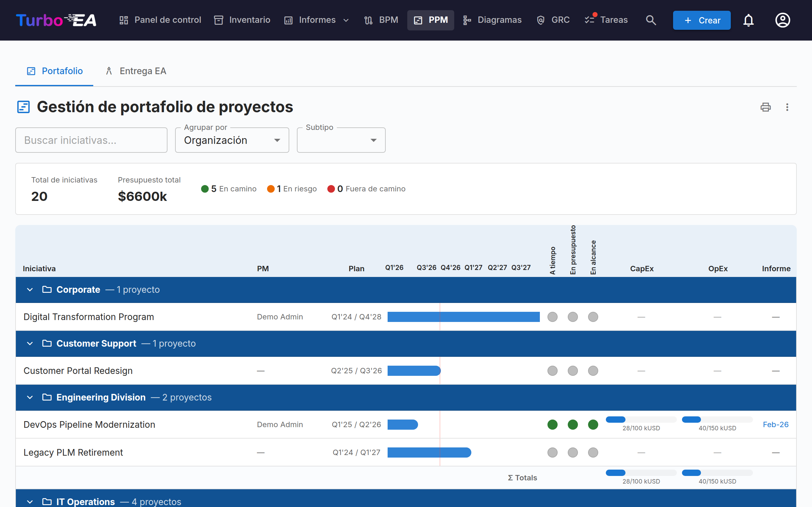Click the Crear button
This screenshot has height=507, width=812.
tap(702, 21)
